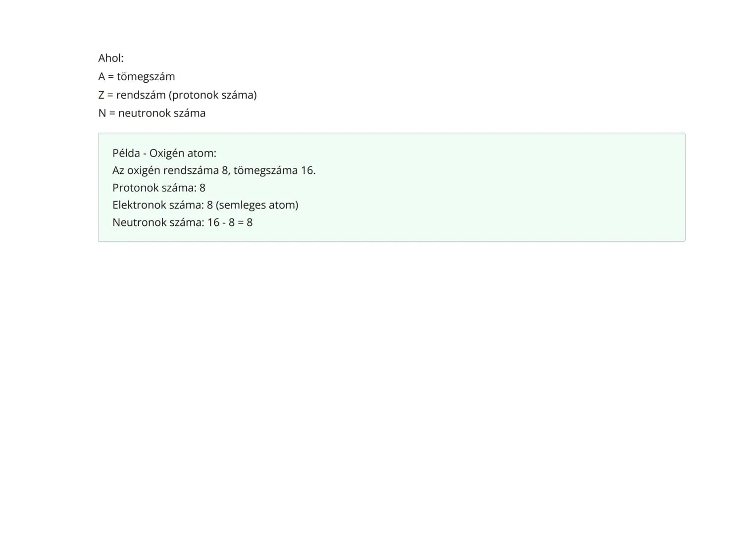
Task: Click the word 'rendszám' in the Z line
Action: (141, 95)
